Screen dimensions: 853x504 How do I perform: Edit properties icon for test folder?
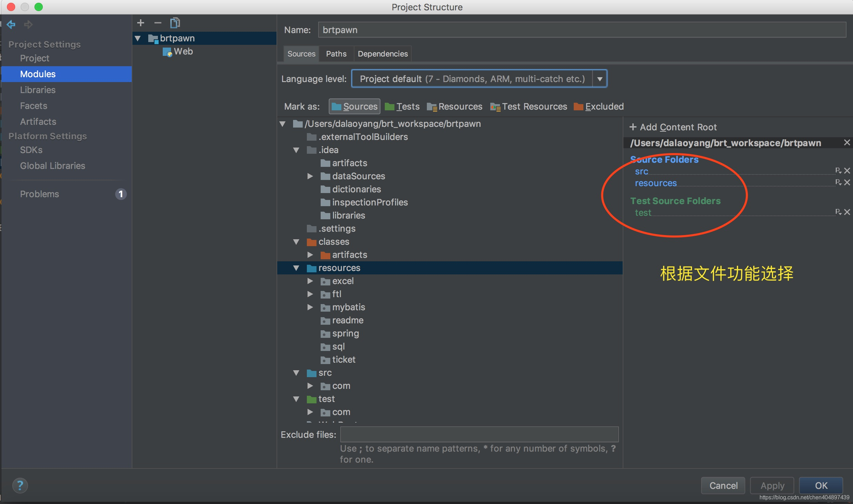838,212
